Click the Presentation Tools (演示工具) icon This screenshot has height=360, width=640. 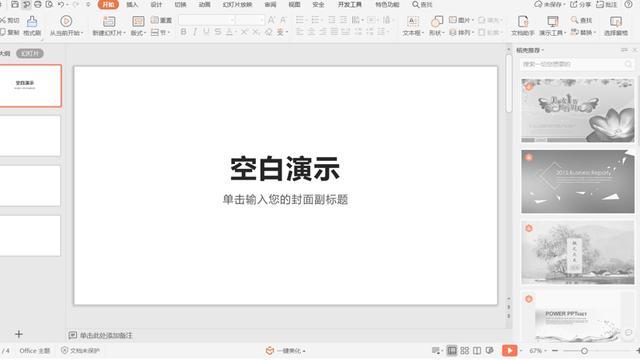[x=553, y=21]
